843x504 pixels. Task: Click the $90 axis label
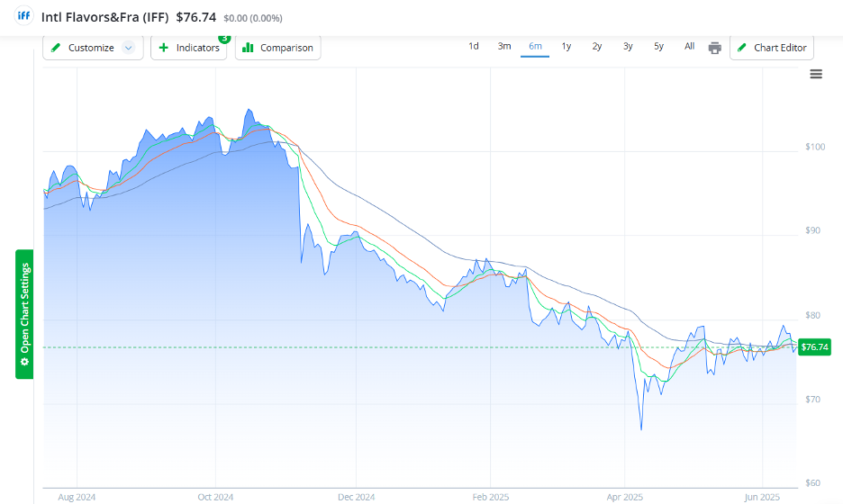(x=813, y=230)
